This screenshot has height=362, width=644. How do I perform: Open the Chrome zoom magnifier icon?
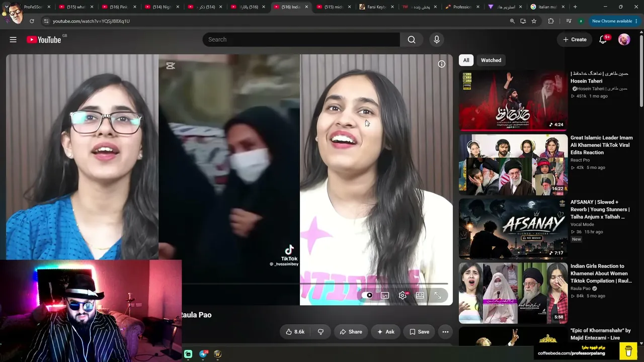coord(512,21)
